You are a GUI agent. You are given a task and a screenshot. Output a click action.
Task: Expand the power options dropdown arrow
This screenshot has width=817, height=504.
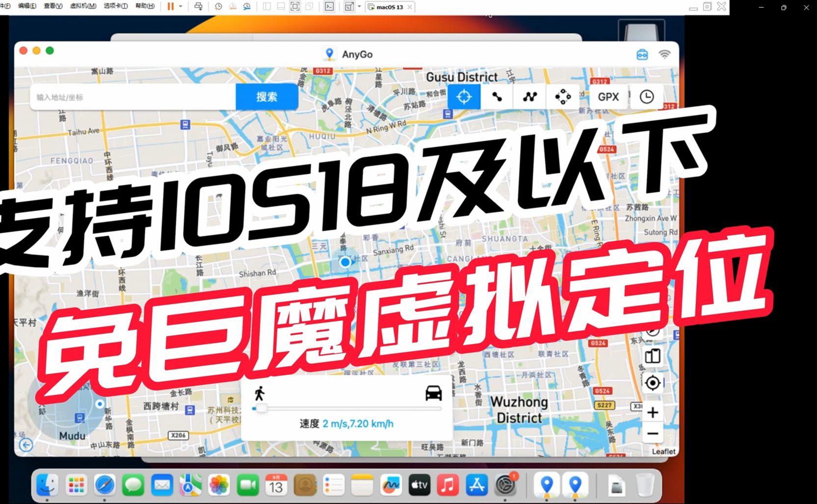click(181, 6)
